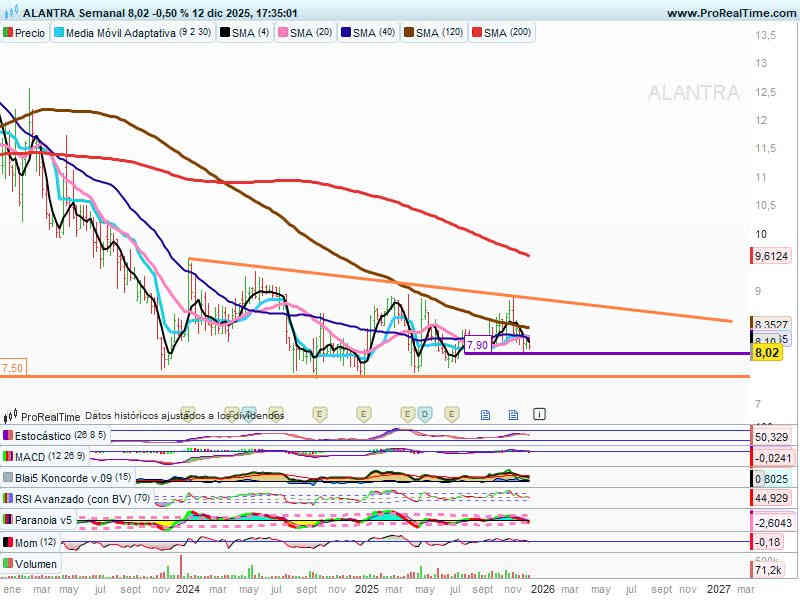Select the RSI Avanzado (con BV) label

pyautogui.click(x=67, y=499)
